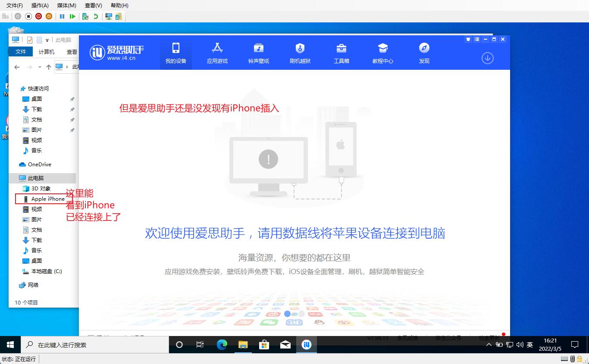Open the i4 list menu icon in title bar
The image size is (589, 364).
pyautogui.click(x=477, y=39)
